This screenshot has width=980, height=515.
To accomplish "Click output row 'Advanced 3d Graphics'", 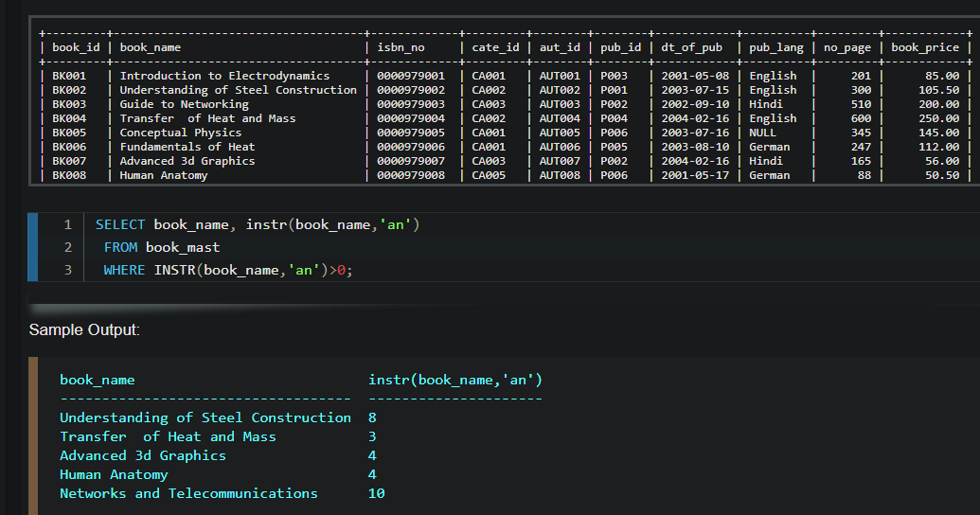I will 142,455.
